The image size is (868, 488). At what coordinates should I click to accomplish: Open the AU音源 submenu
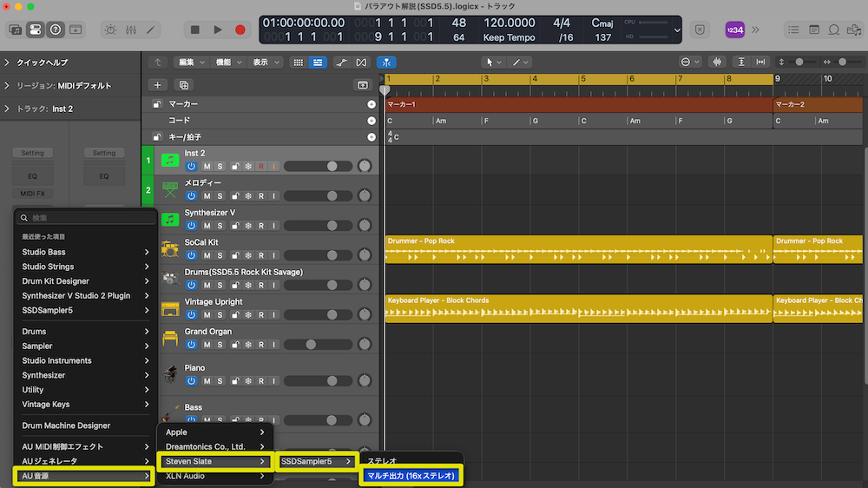pos(84,476)
